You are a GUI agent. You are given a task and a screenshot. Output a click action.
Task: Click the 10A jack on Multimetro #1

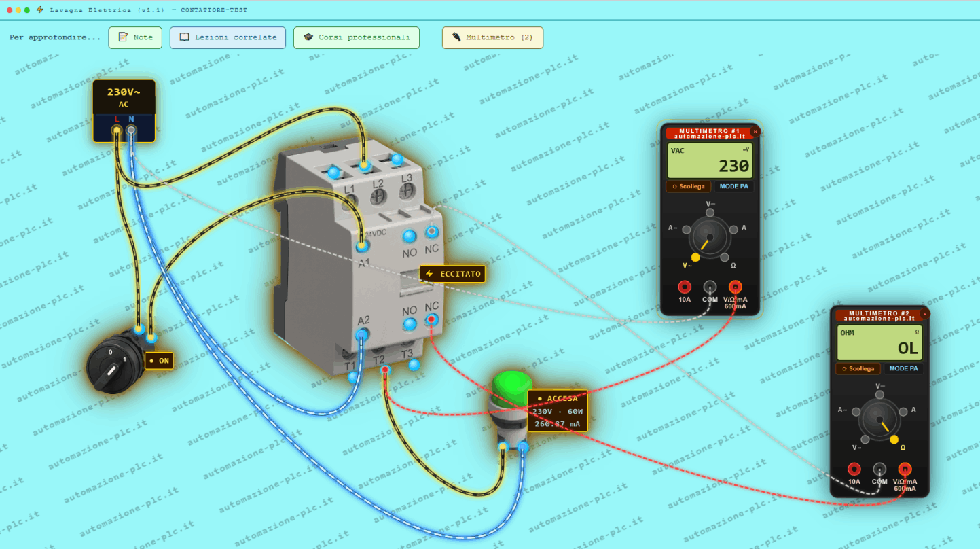coord(685,287)
